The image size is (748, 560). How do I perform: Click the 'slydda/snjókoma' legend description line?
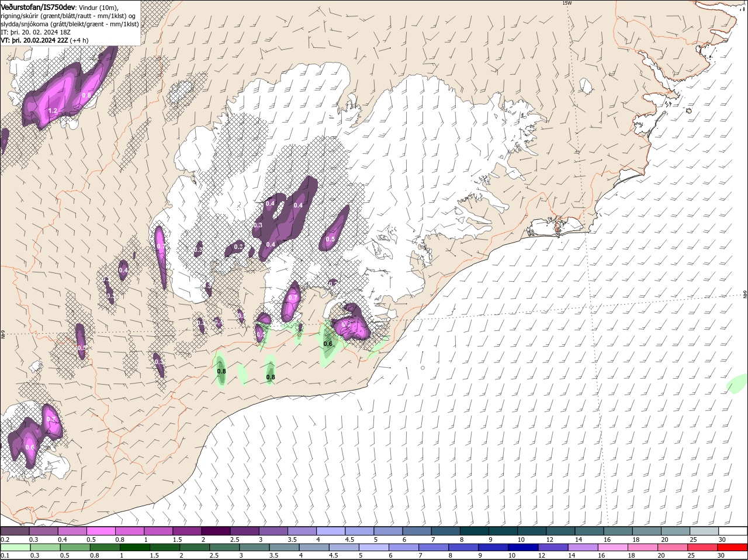click(70, 24)
